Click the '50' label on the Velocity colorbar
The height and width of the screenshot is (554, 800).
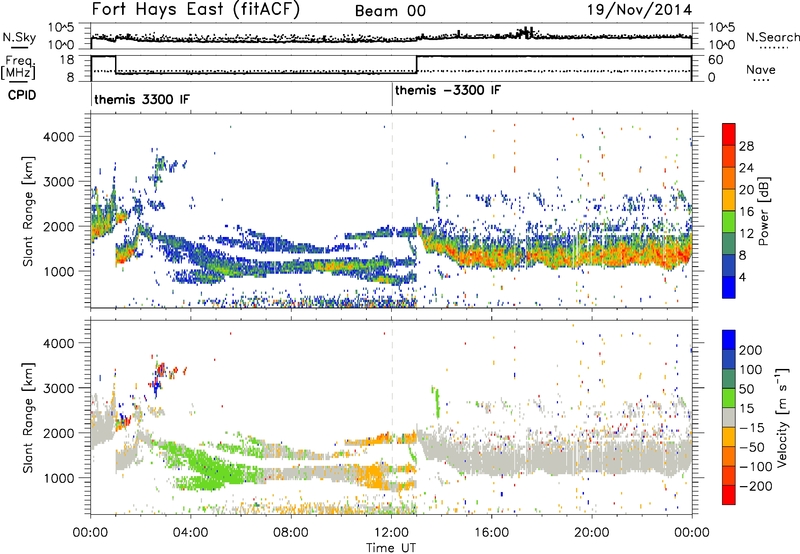point(746,389)
